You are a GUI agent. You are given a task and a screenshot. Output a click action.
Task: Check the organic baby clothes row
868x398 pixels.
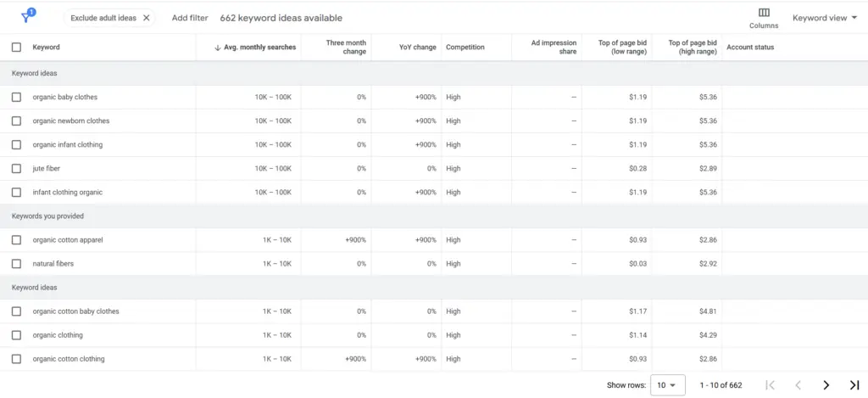(x=17, y=97)
